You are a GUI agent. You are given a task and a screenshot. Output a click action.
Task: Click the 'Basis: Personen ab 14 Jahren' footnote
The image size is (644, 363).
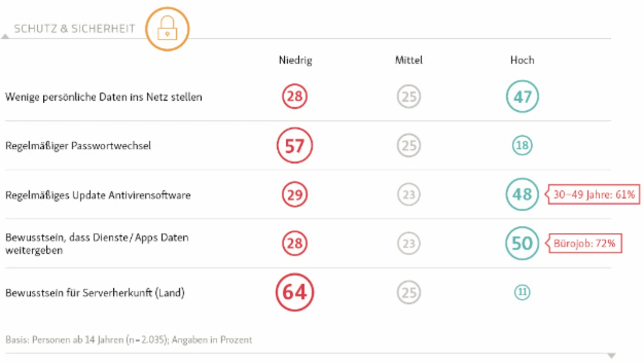click(x=129, y=340)
